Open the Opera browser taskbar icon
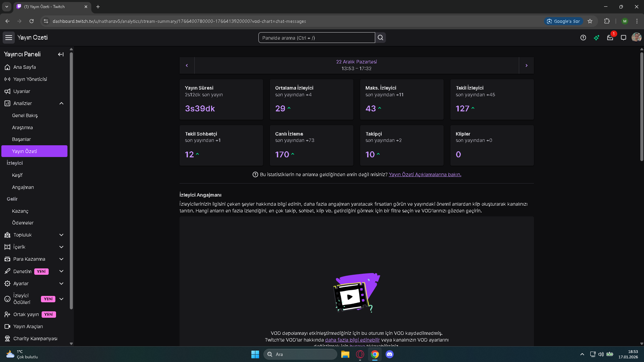Screen dimensions: 644x362 coord(360,354)
